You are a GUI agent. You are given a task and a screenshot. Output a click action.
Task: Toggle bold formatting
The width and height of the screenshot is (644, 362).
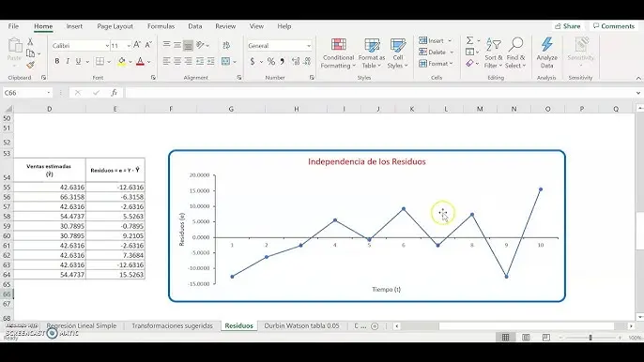(56, 61)
